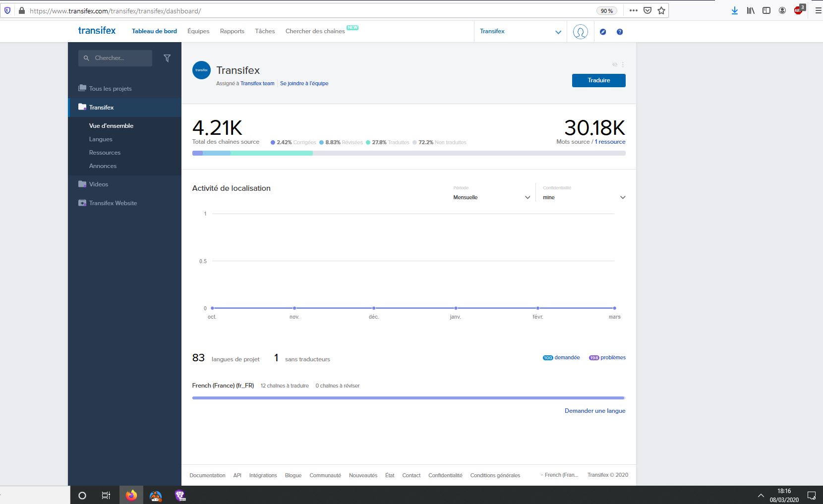Open Firefox downloads arrow

click(735, 10)
